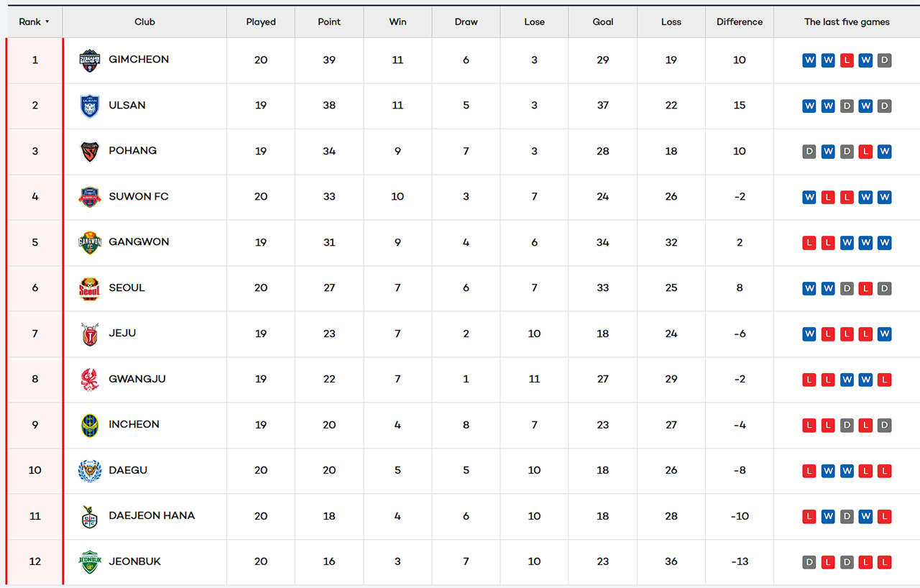The image size is (920, 588).
Task: Click the Played column header
Action: point(261,22)
